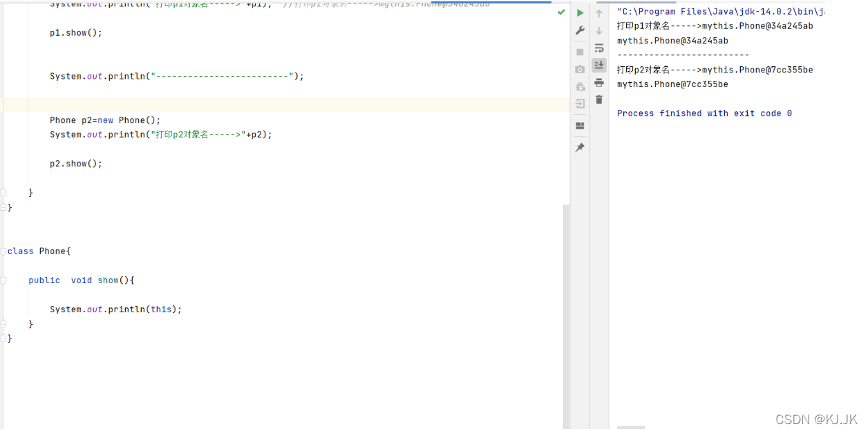868x431 pixels.
Task: Collapse the public void show() method
Action: click(3, 280)
